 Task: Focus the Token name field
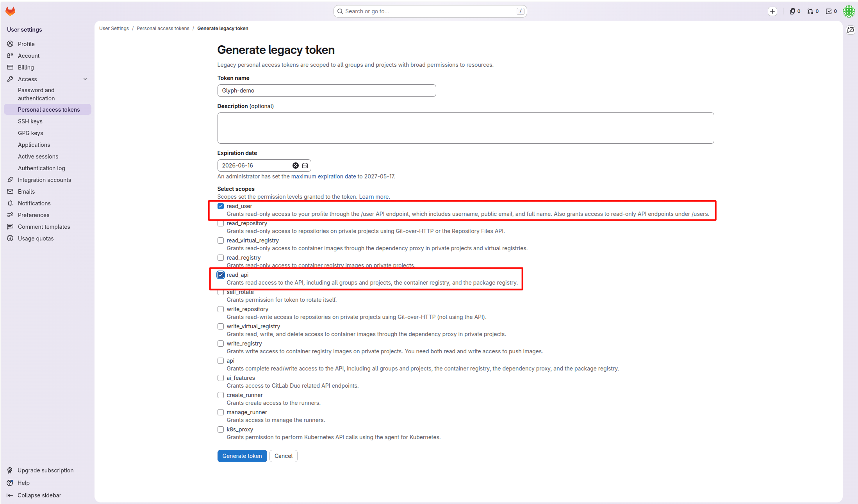pos(326,91)
